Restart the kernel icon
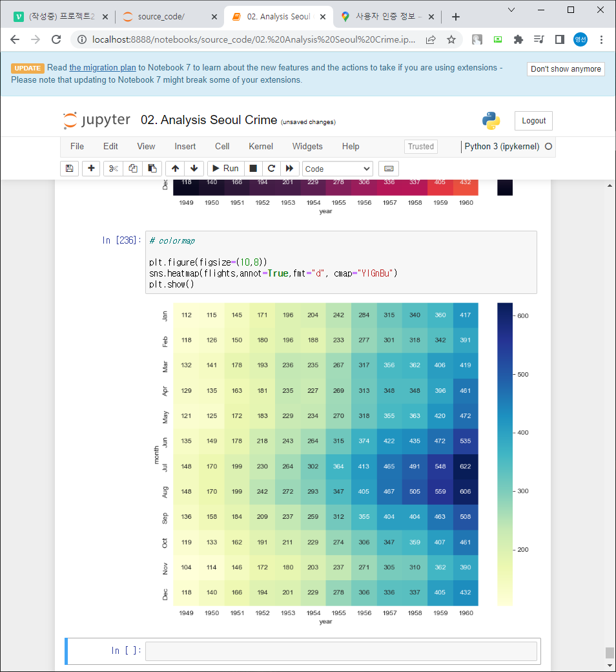The height and width of the screenshot is (672, 616). pos(271,169)
